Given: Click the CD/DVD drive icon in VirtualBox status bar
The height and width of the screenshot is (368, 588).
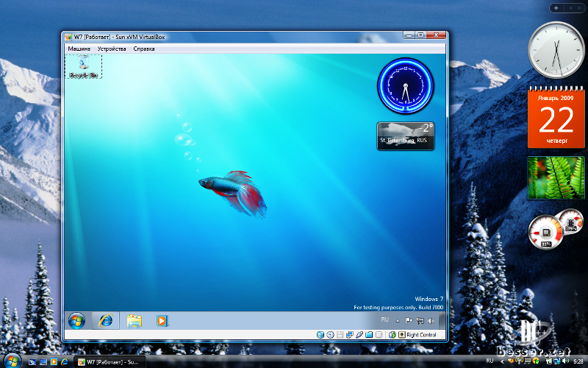Looking at the screenshot, I should coord(330,335).
